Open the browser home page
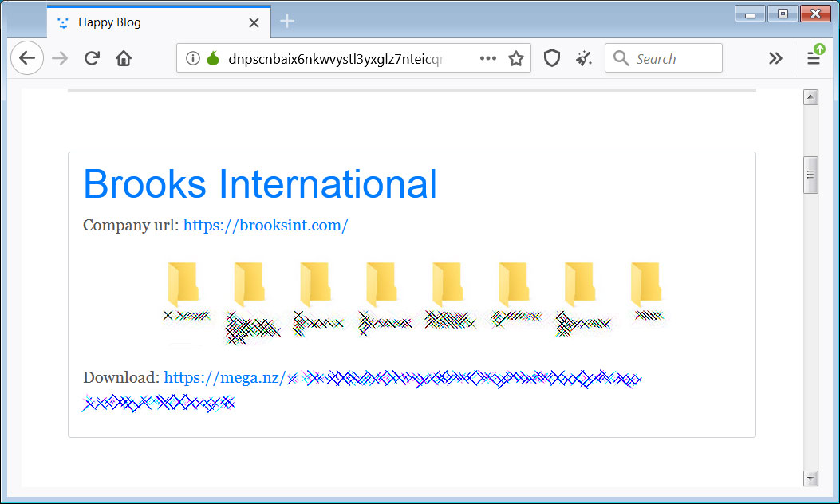This screenshot has height=504, width=840. [x=124, y=58]
